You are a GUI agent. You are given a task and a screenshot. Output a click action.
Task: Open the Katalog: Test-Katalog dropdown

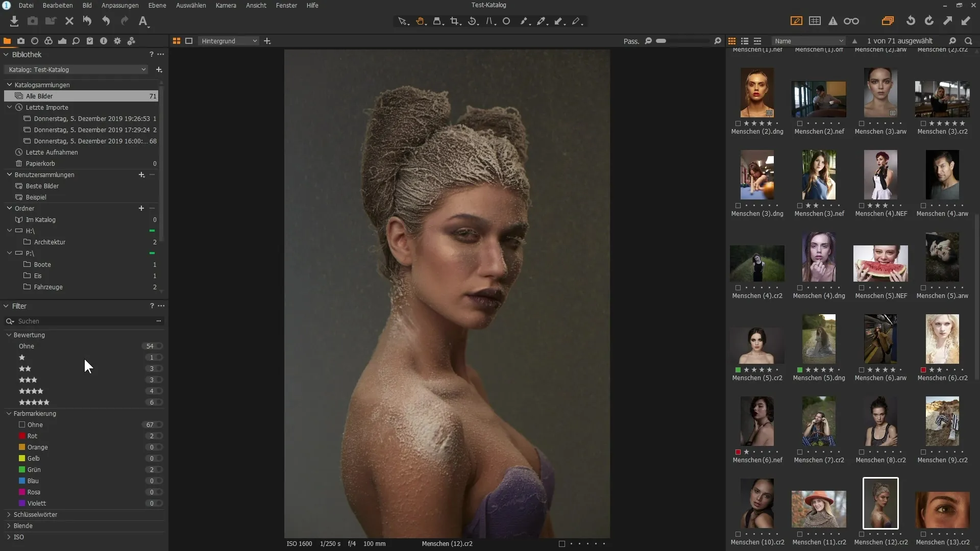point(77,69)
